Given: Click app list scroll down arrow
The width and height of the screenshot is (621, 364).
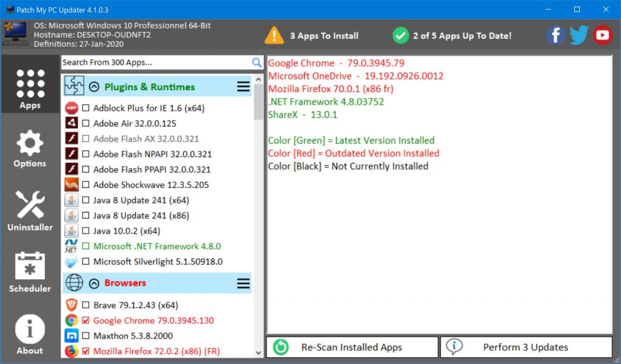Looking at the screenshot, I should click(x=258, y=352).
